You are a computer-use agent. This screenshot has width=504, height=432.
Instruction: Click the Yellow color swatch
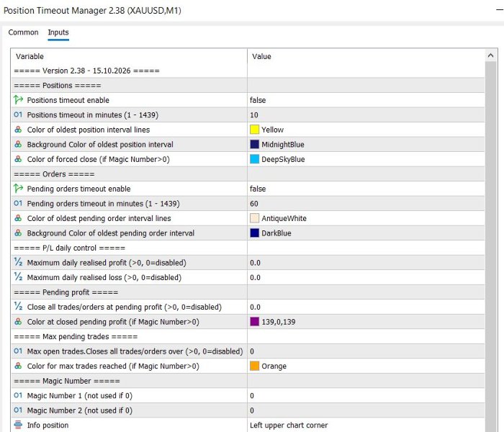(255, 130)
